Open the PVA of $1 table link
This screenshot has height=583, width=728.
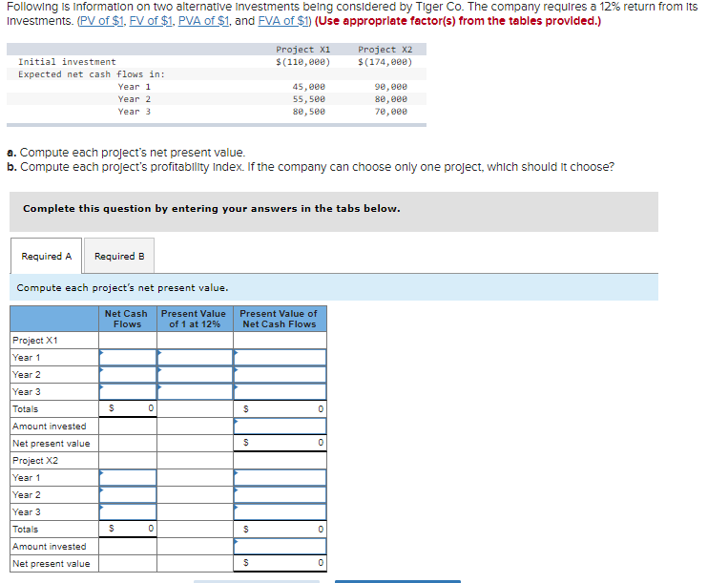click(203, 21)
